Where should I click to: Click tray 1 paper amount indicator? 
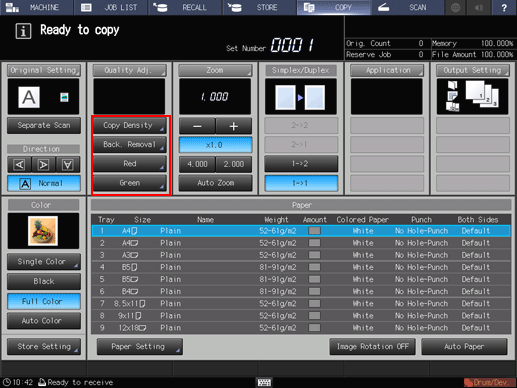click(x=314, y=231)
